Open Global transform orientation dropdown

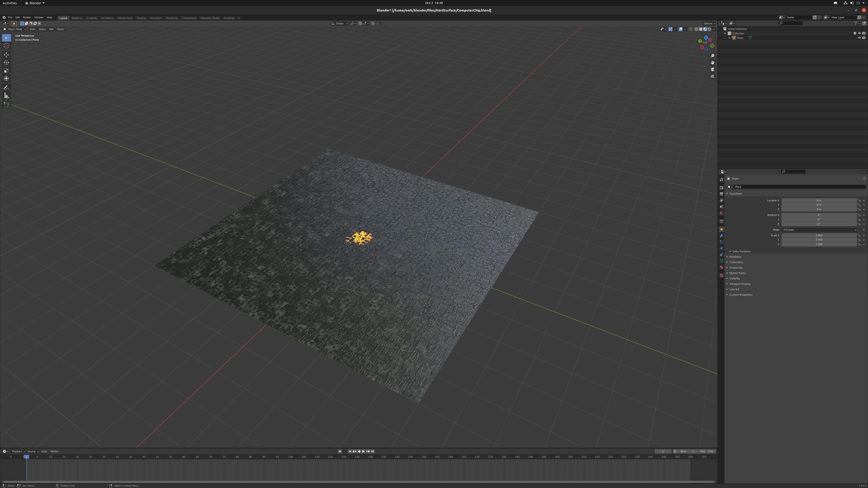point(339,23)
